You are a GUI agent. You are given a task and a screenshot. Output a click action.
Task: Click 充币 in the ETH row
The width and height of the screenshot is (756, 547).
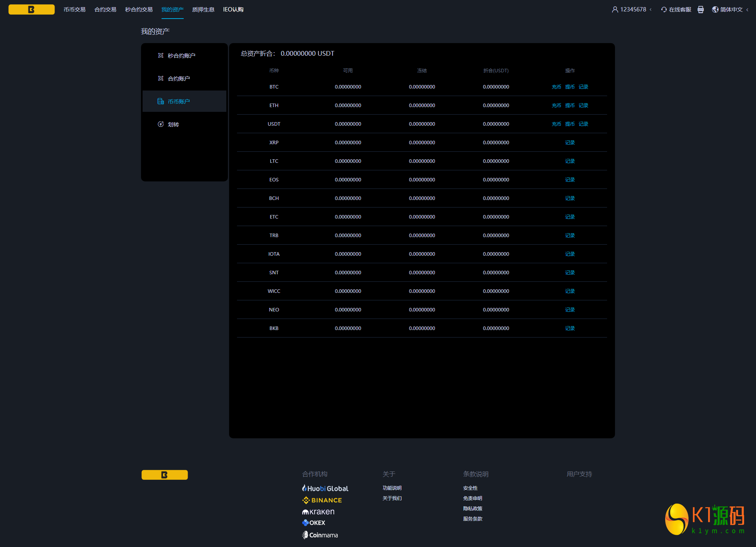pyautogui.click(x=557, y=106)
